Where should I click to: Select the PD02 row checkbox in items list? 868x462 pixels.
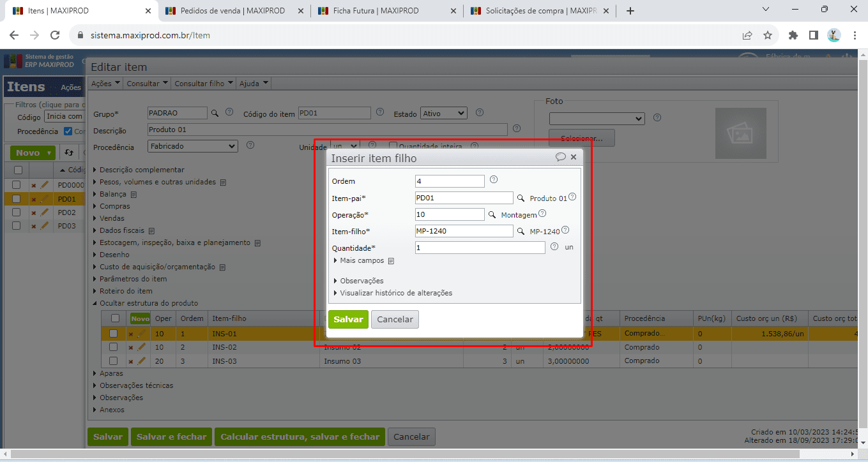[17, 212]
